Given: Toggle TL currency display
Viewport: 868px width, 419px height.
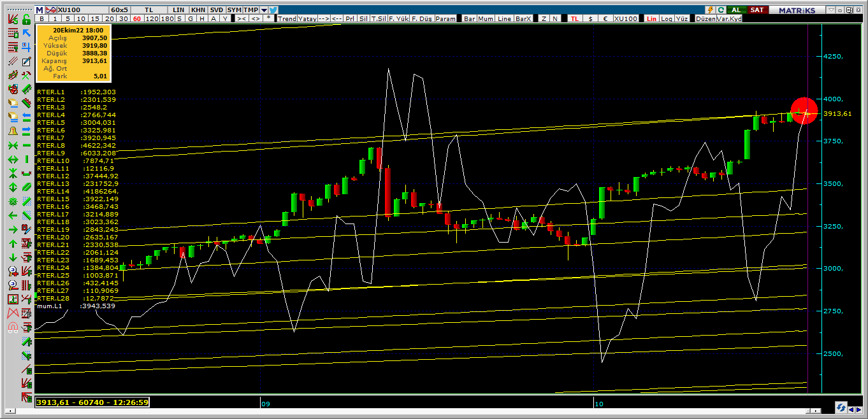Looking at the screenshot, I should point(575,19).
